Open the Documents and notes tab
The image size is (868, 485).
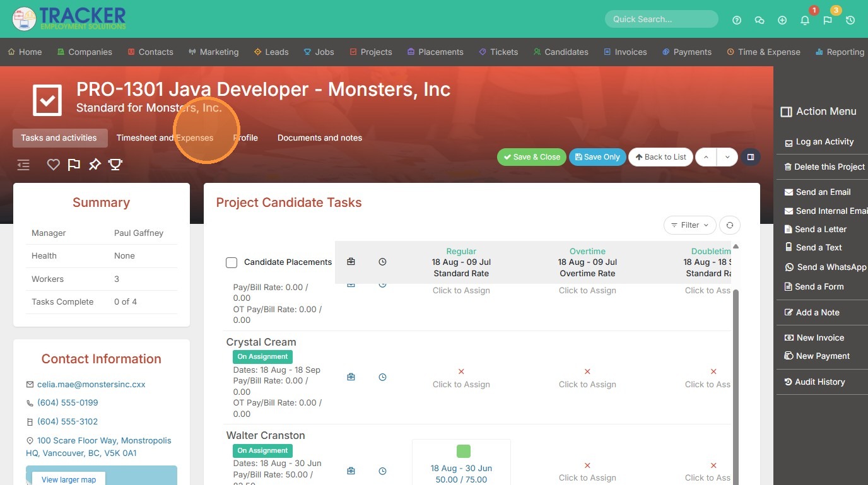[x=320, y=138]
